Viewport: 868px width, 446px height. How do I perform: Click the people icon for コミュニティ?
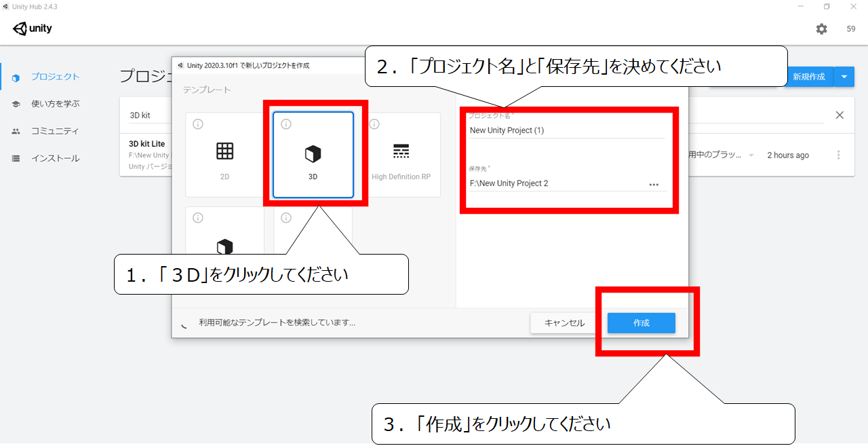click(x=16, y=131)
